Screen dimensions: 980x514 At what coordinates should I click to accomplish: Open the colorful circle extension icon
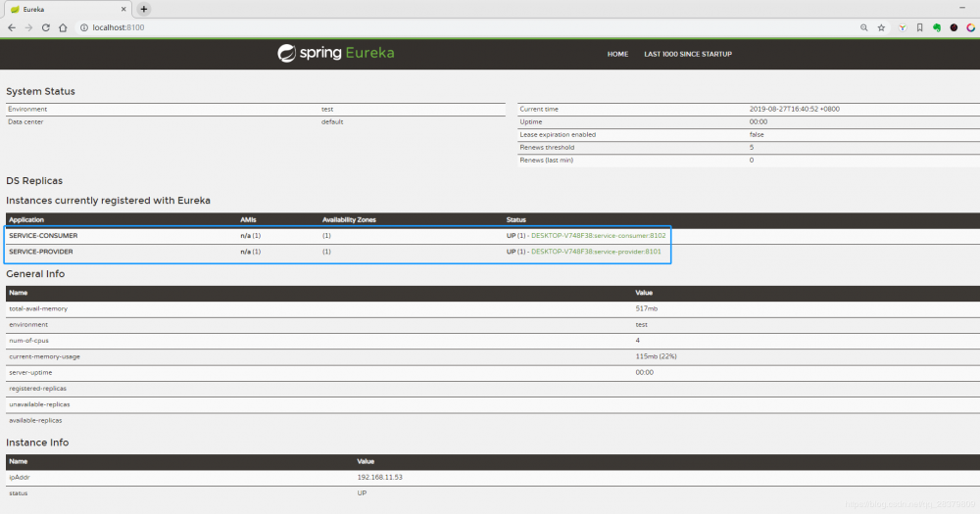coord(970,27)
